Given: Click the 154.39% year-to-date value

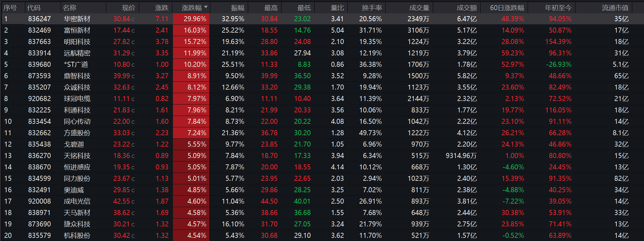Looking at the screenshot, I should coord(558,42).
